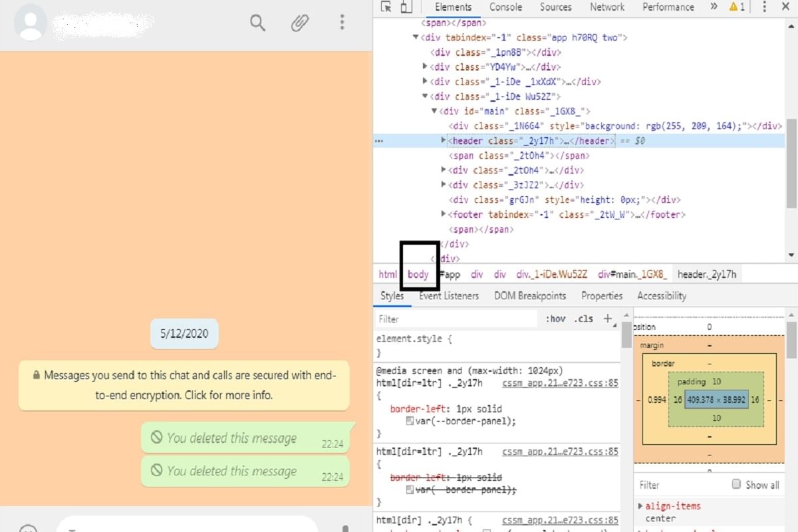798x532 pixels.
Task: Expand the footer element tree node
Action: tap(444, 215)
